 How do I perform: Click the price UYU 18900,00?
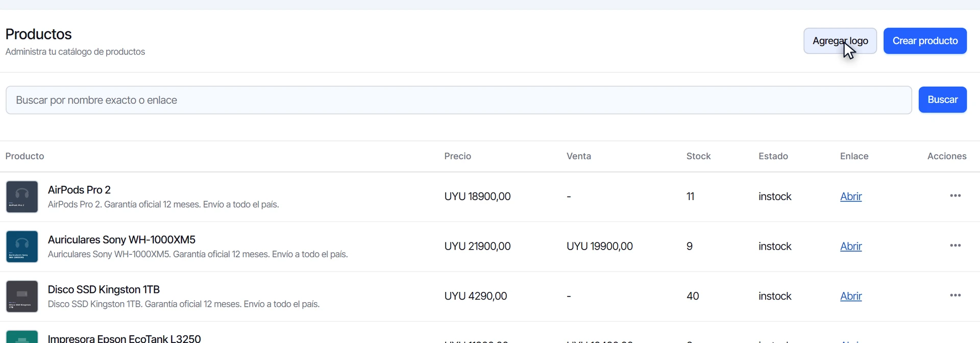(477, 197)
